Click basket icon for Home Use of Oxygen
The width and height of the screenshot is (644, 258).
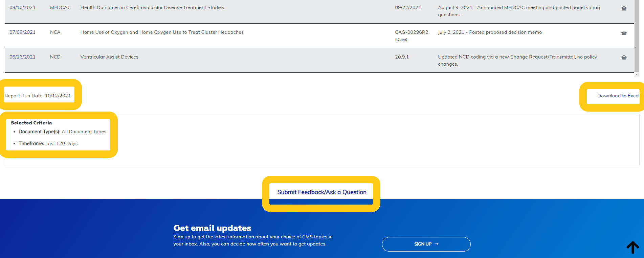pyautogui.click(x=624, y=33)
